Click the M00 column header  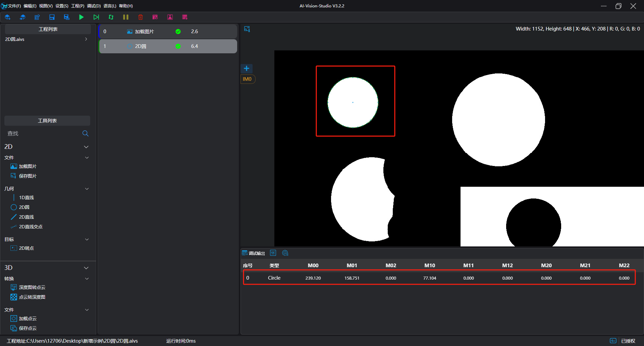point(313,265)
